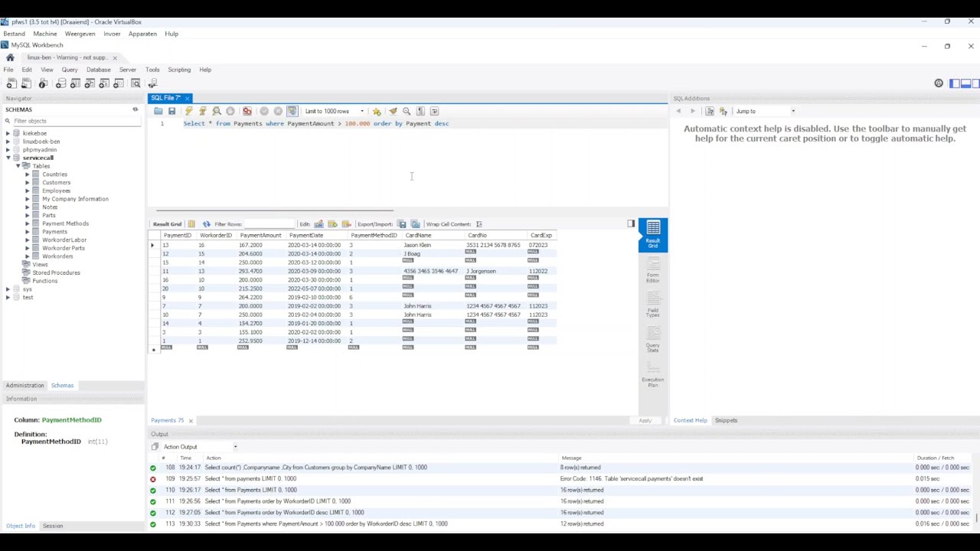The image size is (980, 551).
Task: Switch to the Administration tab
Action: click(24, 386)
